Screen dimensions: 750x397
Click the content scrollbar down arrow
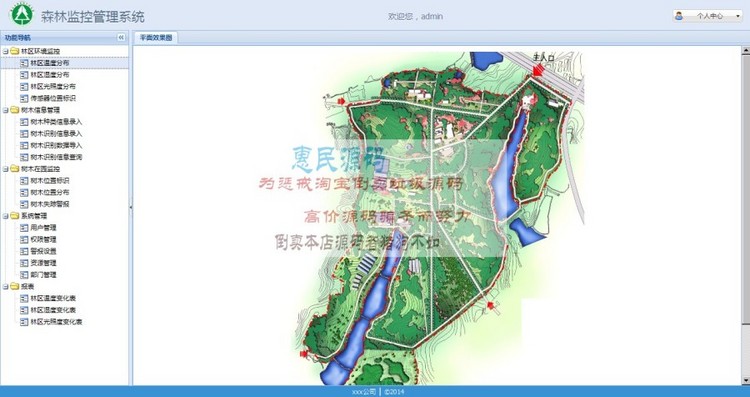coord(746,380)
